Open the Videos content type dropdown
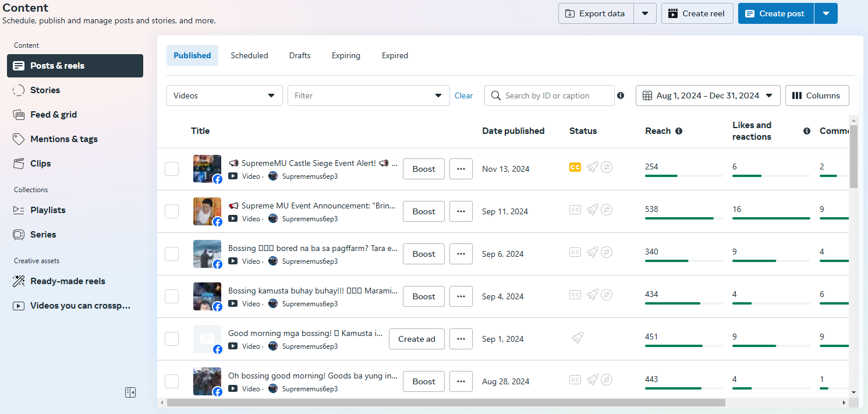This screenshot has width=868, height=414. tap(224, 95)
